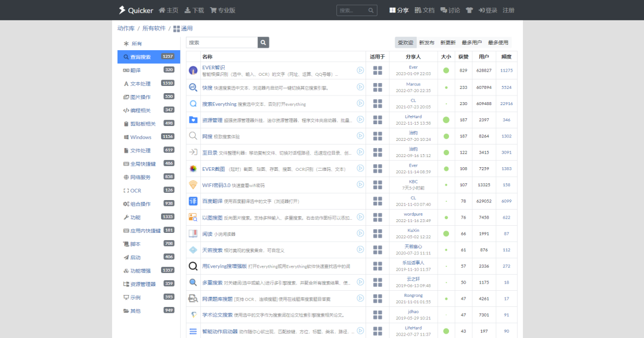Select the 翻译 category
Screen dimensions: 644x338
pos(148,70)
